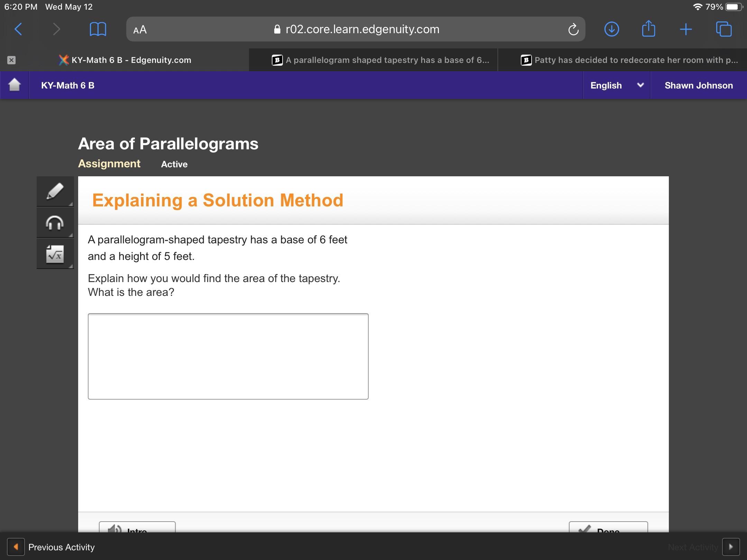
Task: Switch to the Patty redecorate tab
Action: click(629, 60)
